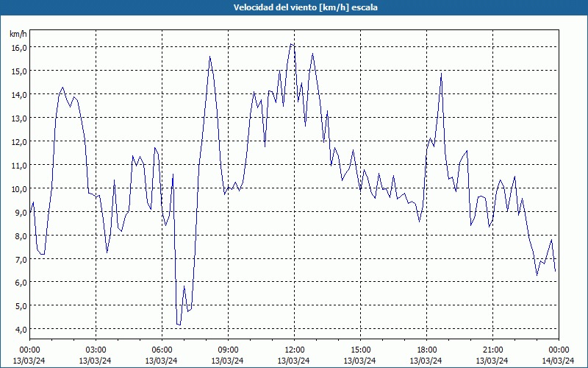The width and height of the screenshot is (588, 368).
Task: Select the '16,0' y-axis label
Action: click(19, 47)
